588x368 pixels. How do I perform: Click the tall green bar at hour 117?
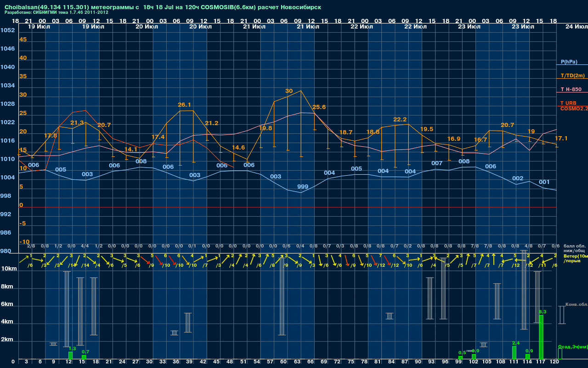[x=541, y=337]
